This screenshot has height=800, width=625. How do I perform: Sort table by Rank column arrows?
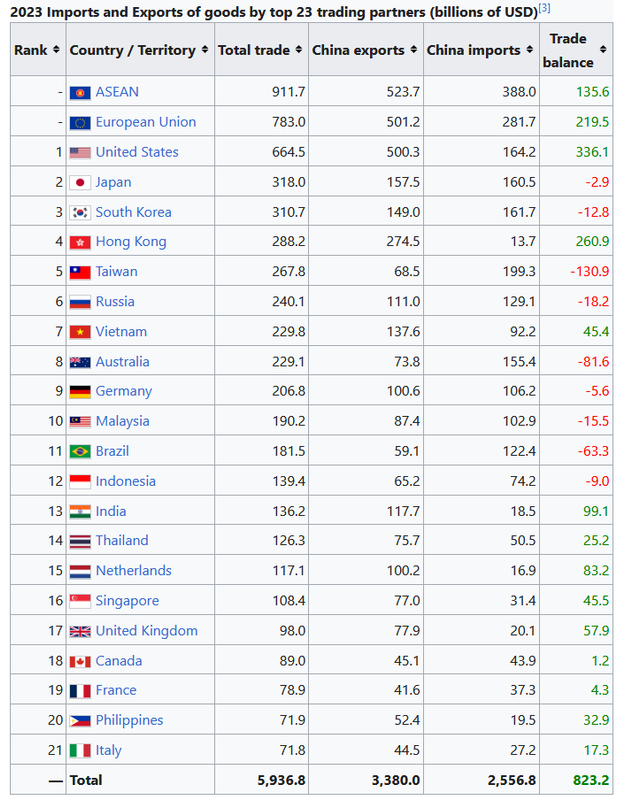coord(56,49)
